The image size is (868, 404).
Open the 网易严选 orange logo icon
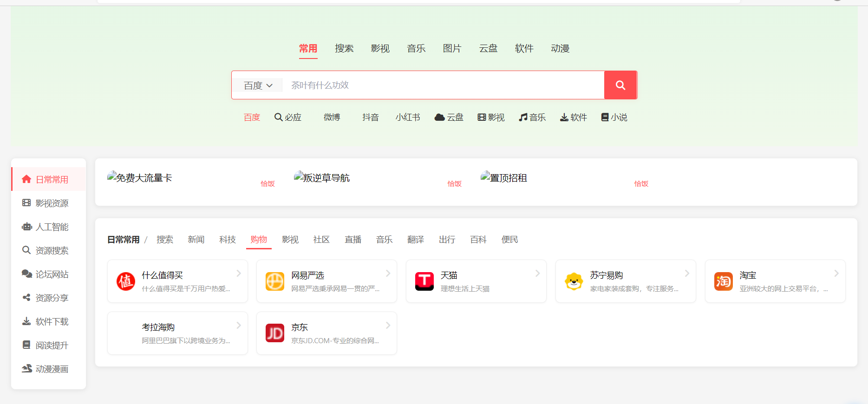[275, 281]
